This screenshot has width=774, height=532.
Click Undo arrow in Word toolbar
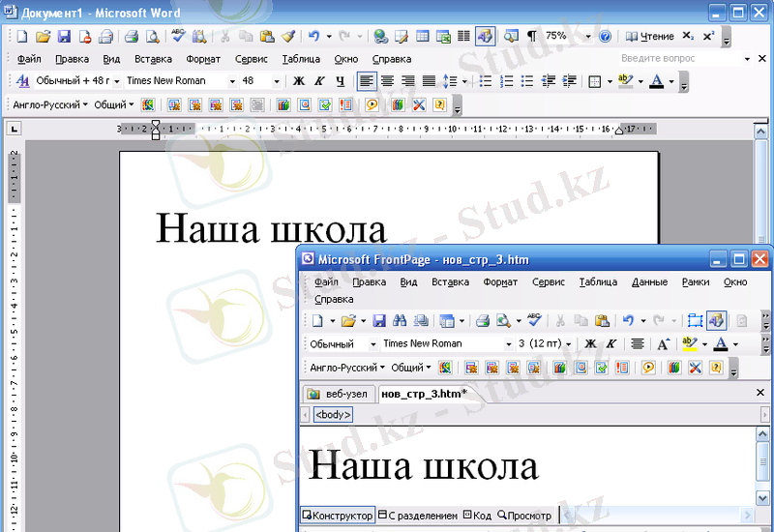(313, 36)
